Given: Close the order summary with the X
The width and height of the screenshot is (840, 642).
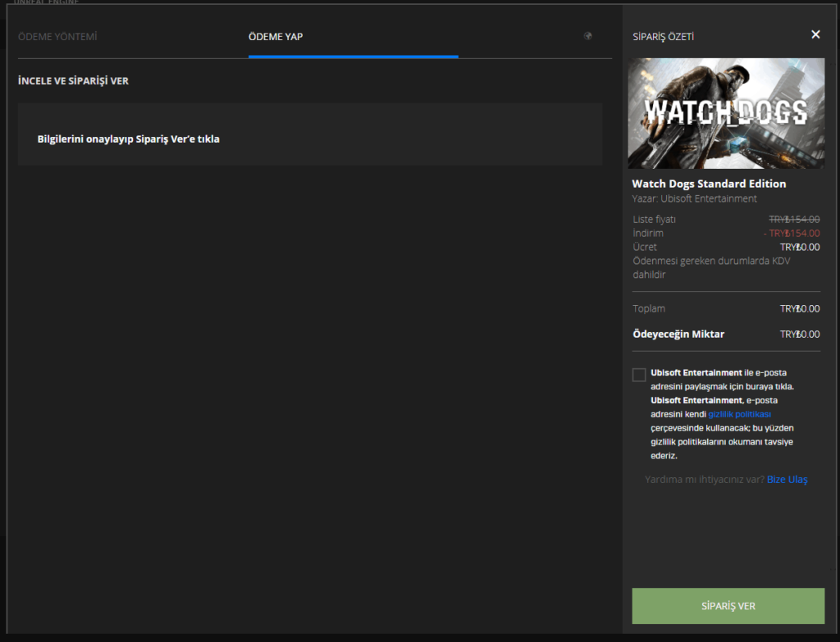Looking at the screenshot, I should coord(815,34).
